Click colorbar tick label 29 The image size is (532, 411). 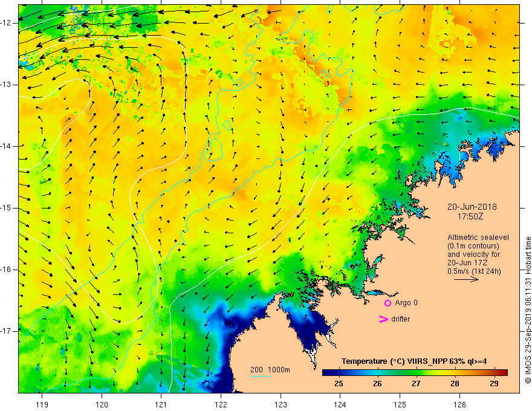pos(494,384)
